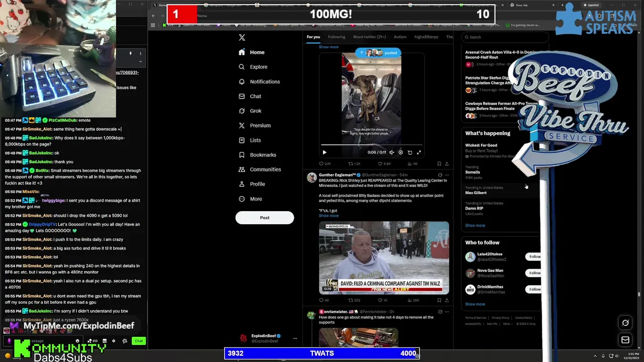Follow Lala420tokes
Screen dimensions: 644x362
point(534,256)
